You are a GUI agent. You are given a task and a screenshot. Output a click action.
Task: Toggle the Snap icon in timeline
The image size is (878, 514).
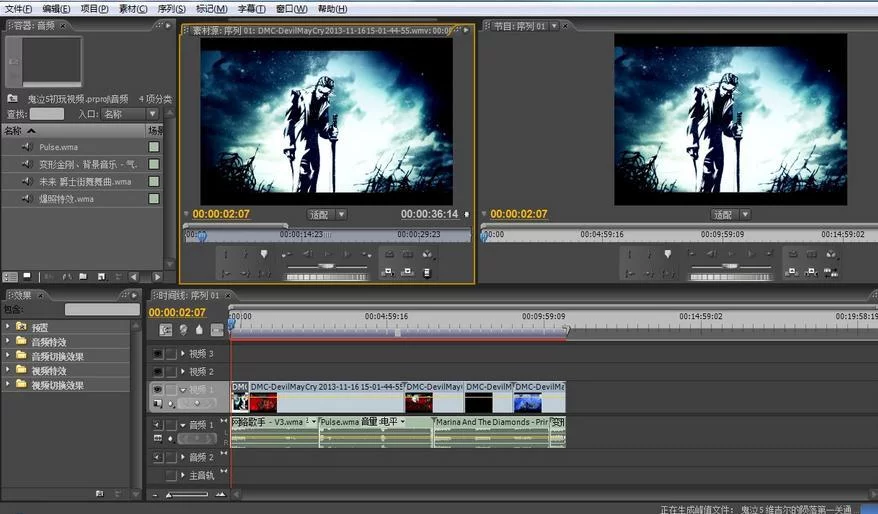(x=165, y=330)
